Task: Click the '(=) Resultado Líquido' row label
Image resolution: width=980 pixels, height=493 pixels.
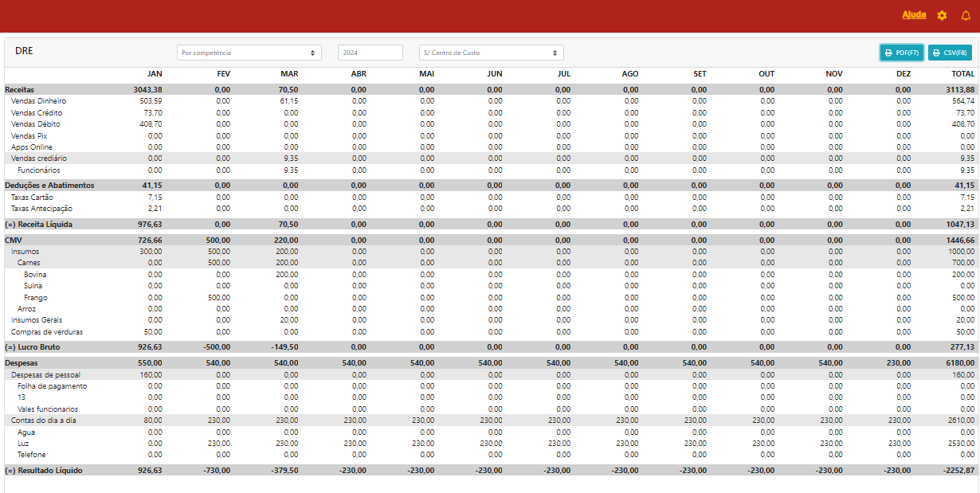Action: [43, 471]
